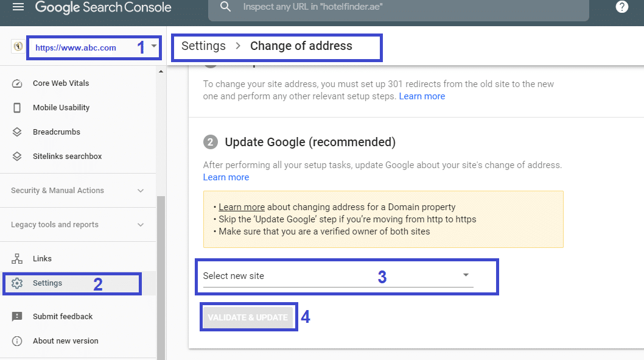Screen dimensions: 644x360
Task: Open the help question mark icon
Action: pyautogui.click(x=622, y=7)
